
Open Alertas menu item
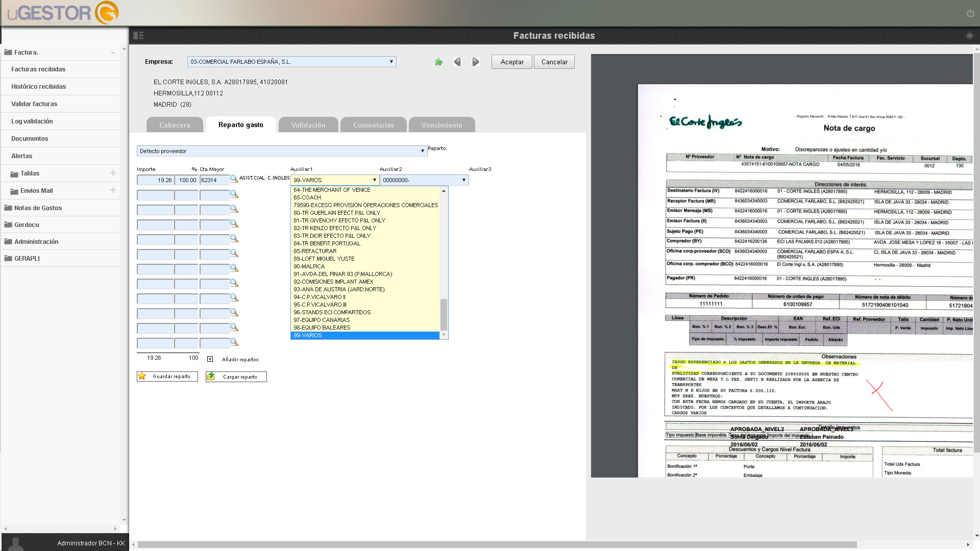point(61,156)
